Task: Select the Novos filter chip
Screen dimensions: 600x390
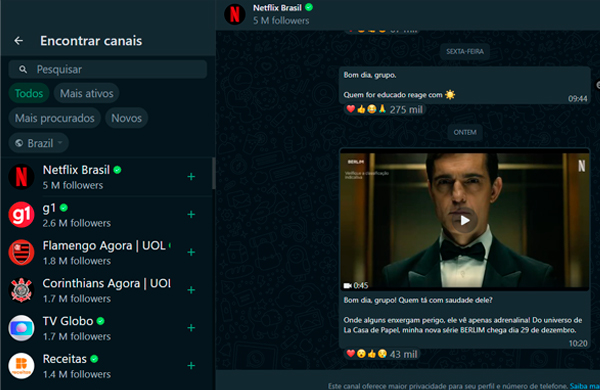Action: (x=126, y=118)
